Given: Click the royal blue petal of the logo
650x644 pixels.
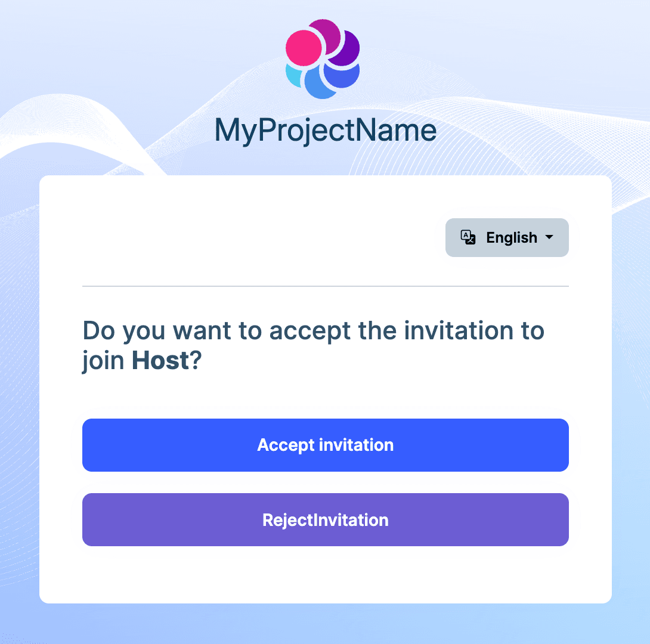Looking at the screenshot, I should 342,76.
